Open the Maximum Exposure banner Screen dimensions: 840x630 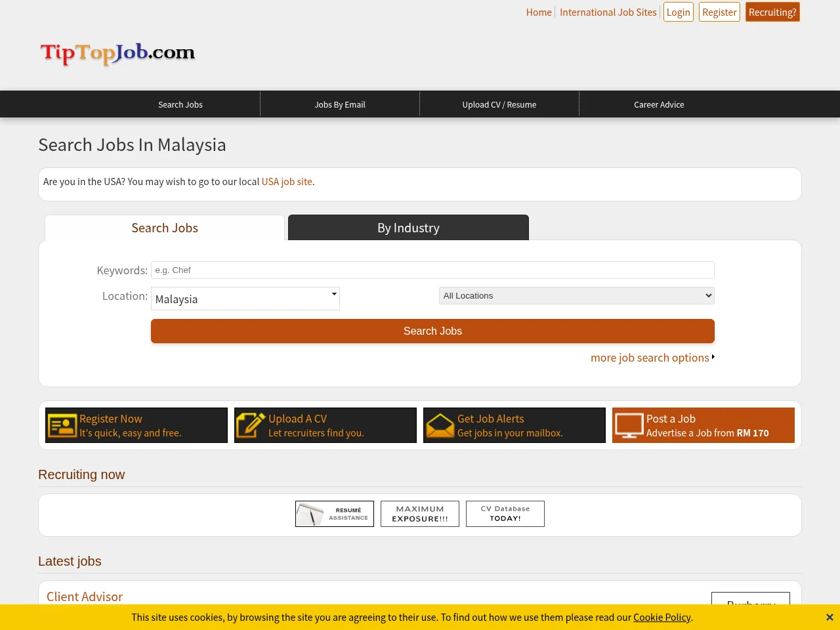point(420,514)
